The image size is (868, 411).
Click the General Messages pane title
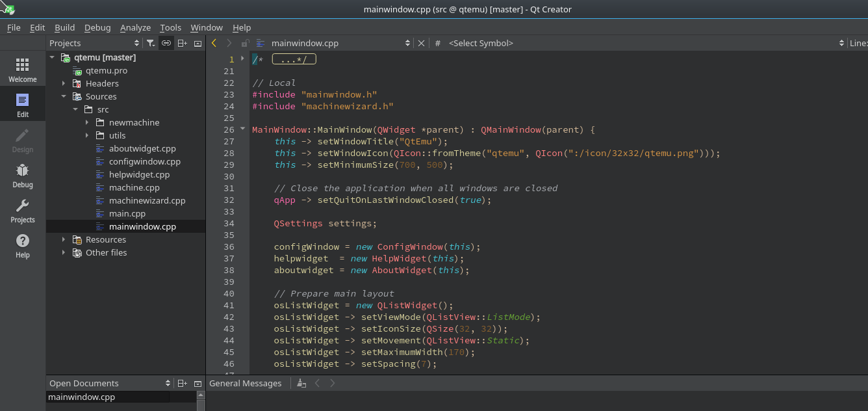click(x=246, y=383)
